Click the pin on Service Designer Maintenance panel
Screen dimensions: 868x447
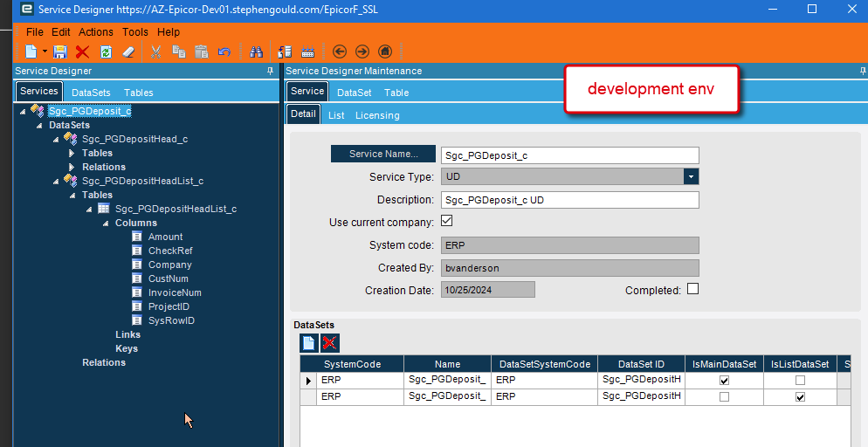pos(863,71)
